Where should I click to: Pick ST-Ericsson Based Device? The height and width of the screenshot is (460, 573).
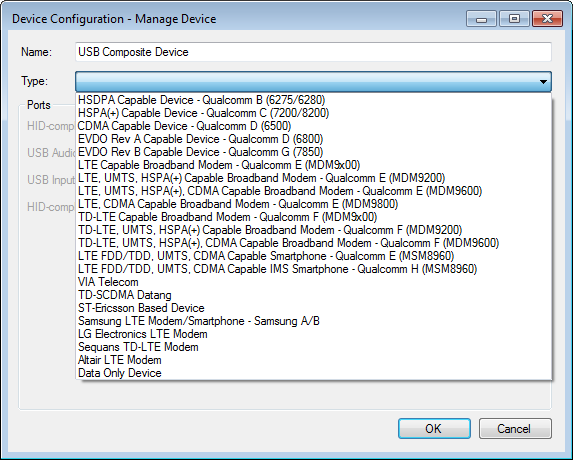(x=314, y=308)
